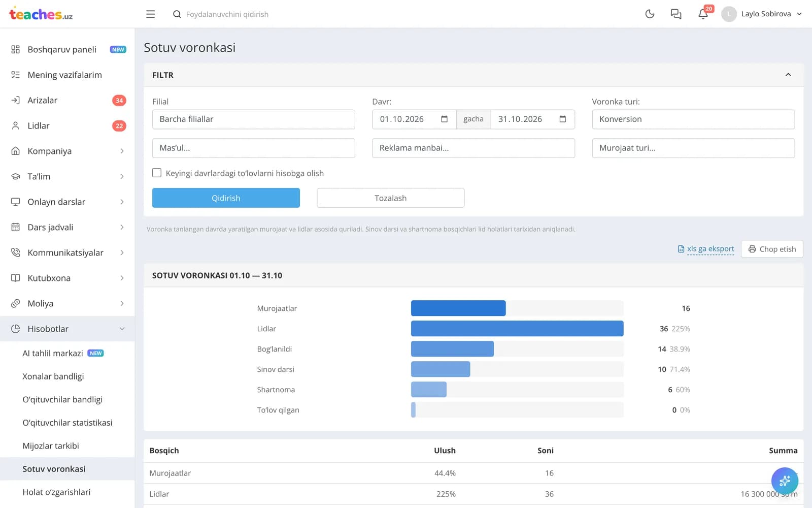Collapse the Hisobotlar section
The image size is (812, 508).
[67, 329]
